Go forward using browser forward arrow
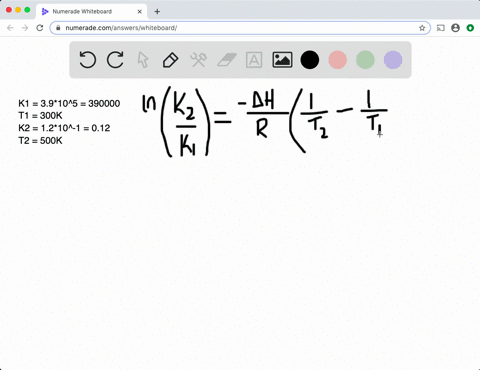 [25, 28]
